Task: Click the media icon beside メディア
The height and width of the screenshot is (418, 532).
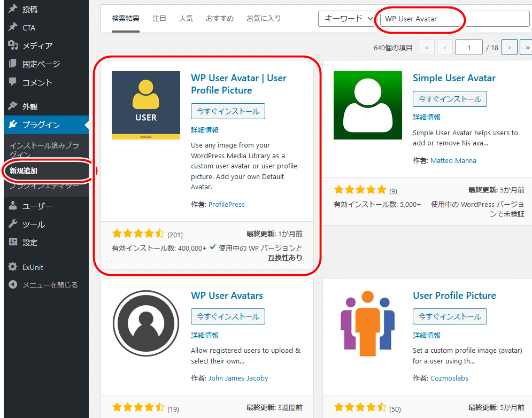Action: [x=13, y=45]
